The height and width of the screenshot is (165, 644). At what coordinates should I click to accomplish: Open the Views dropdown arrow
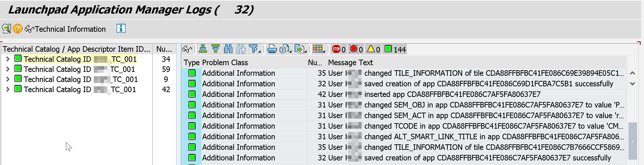[291, 51]
